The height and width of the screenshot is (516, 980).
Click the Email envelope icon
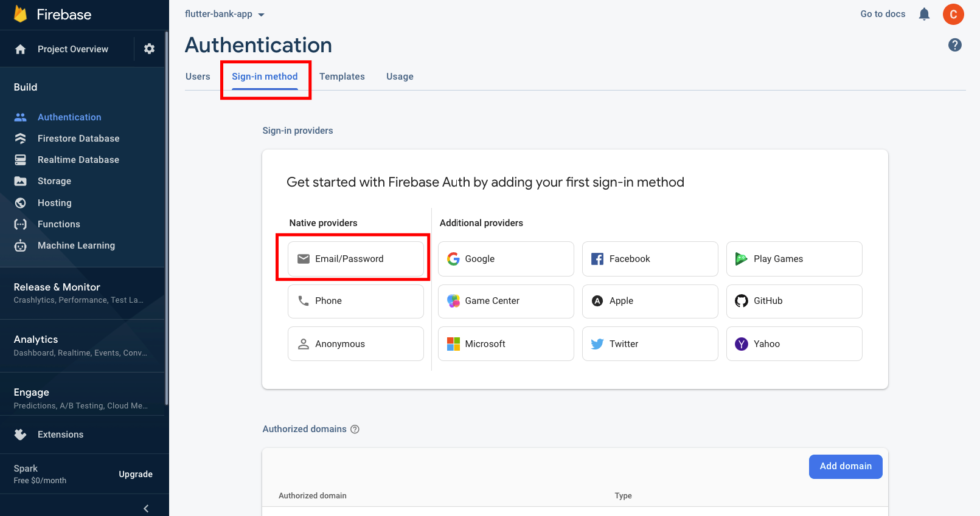tap(304, 259)
